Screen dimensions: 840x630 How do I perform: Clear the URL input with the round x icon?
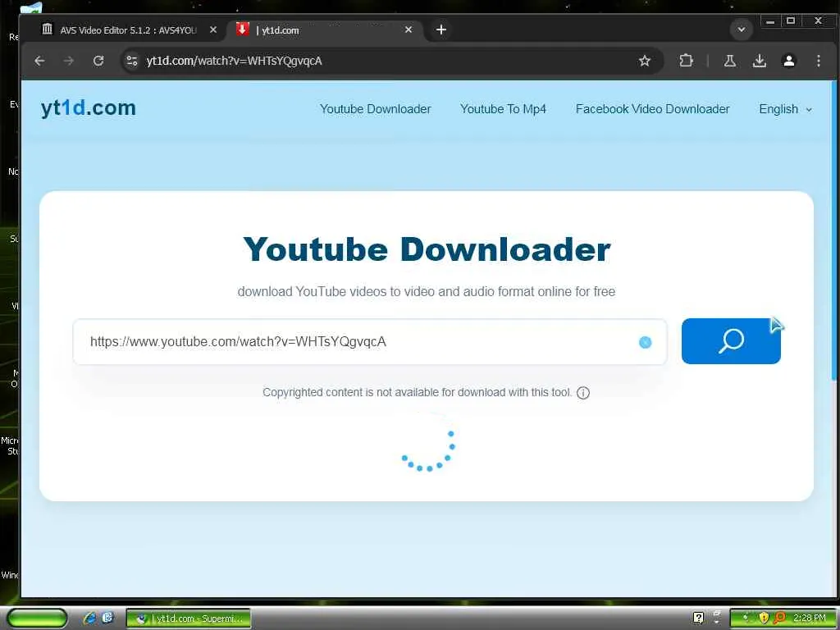(x=645, y=342)
